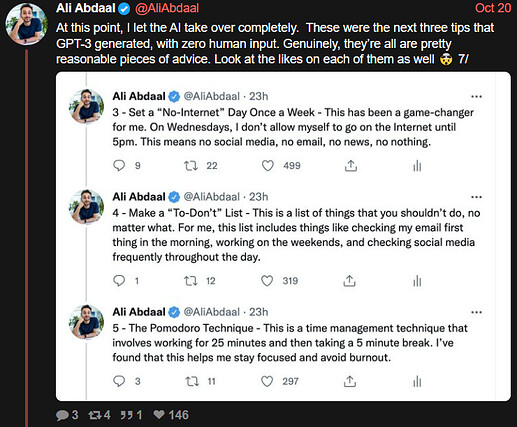The width and height of the screenshot is (517, 427).
Task: Open more options on No-Internet Day tweet
Action: click(476, 97)
